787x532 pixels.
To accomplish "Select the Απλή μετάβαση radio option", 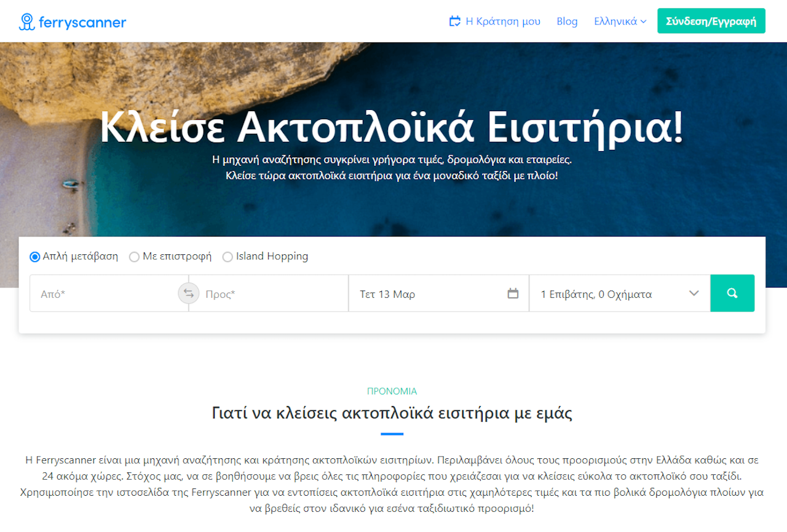I will coord(35,257).
